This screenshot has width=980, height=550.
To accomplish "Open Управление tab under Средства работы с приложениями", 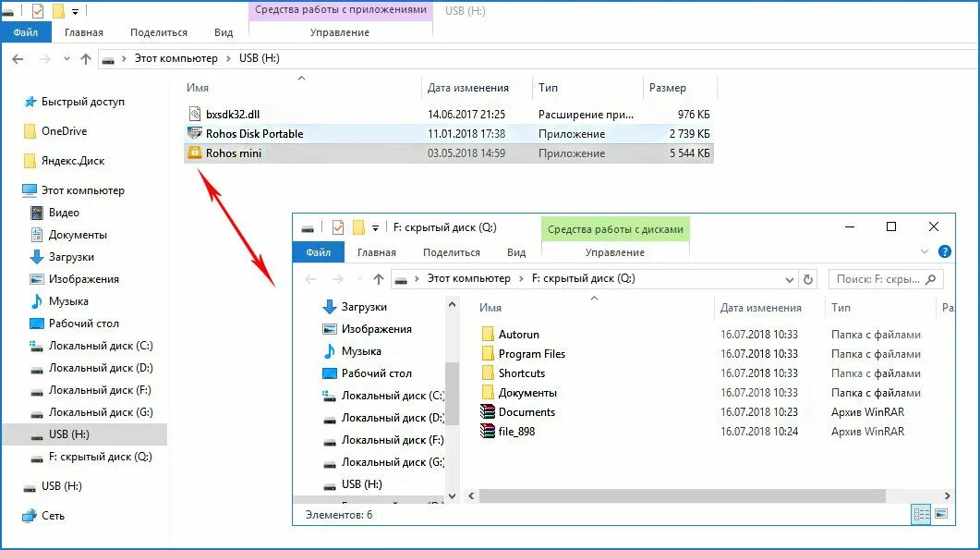I will [340, 32].
